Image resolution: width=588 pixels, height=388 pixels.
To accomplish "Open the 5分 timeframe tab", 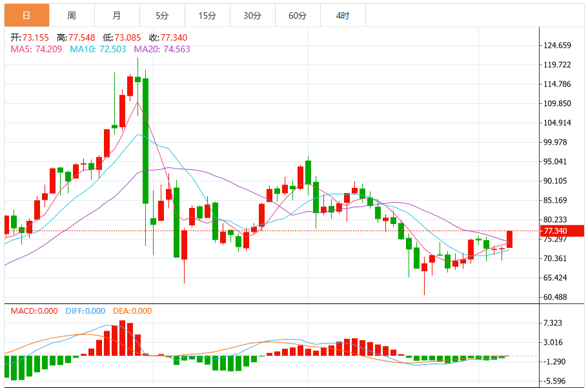I will click(x=162, y=15).
